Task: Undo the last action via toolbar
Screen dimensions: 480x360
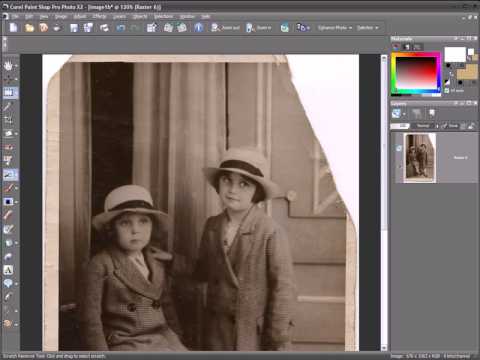Action: pos(120,28)
